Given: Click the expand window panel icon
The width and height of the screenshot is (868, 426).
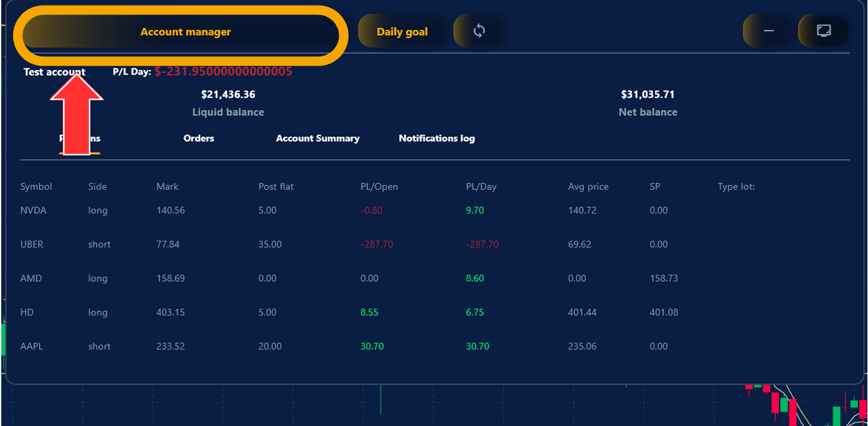Looking at the screenshot, I should click(x=823, y=31).
